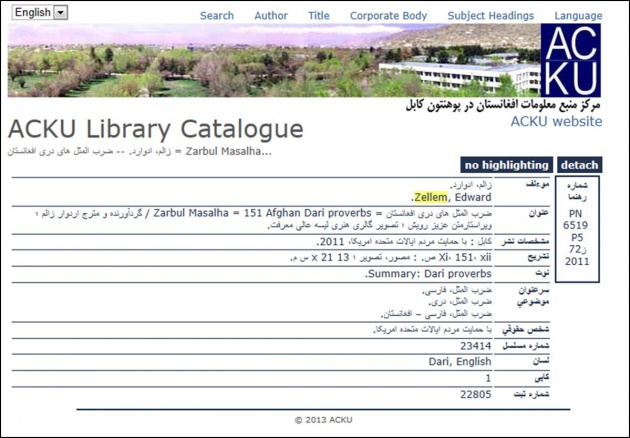Click the no highlighting button
This screenshot has height=438, width=630.
[506, 165]
